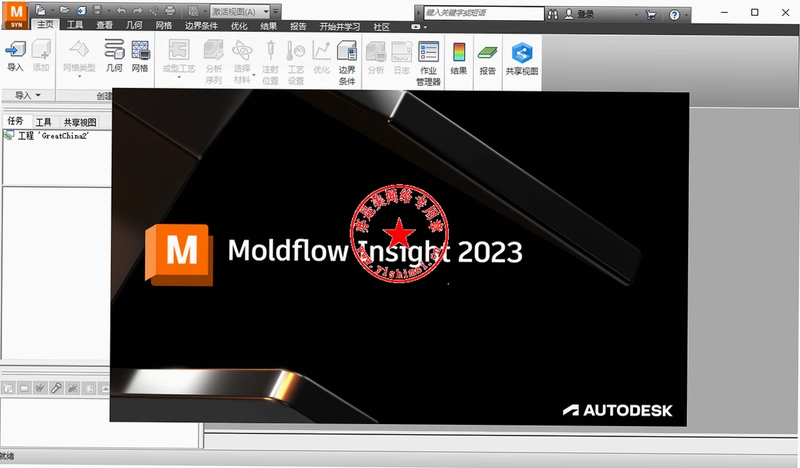Switch to the Mesh (网格) ribbon tab

164,25
